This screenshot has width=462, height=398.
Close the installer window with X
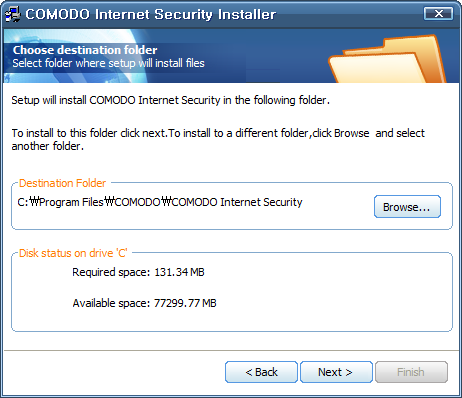click(438, 14)
